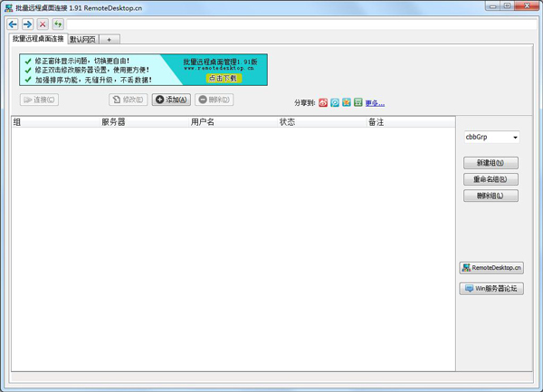This screenshot has width=543, height=392.
Task: Share via the yellow Qzone star icon
Action: coord(347,103)
